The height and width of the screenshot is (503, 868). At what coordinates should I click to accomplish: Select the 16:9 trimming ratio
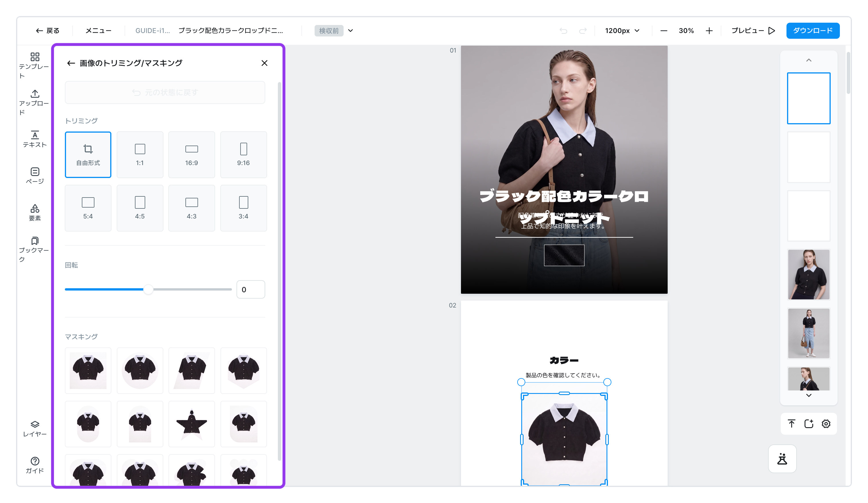click(x=191, y=155)
